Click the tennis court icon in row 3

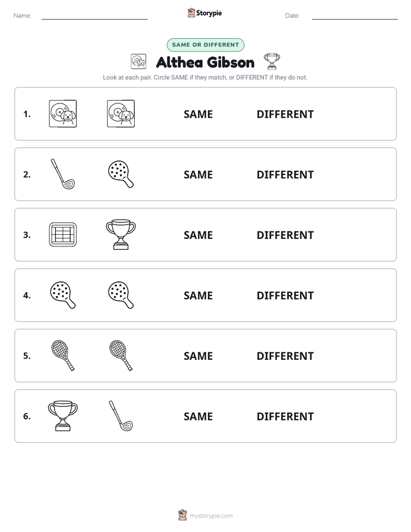[x=63, y=234]
